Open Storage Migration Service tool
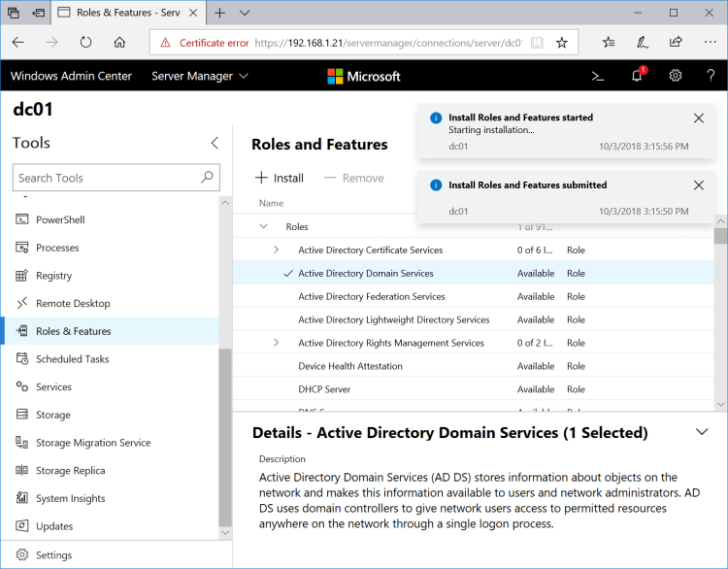 point(92,443)
